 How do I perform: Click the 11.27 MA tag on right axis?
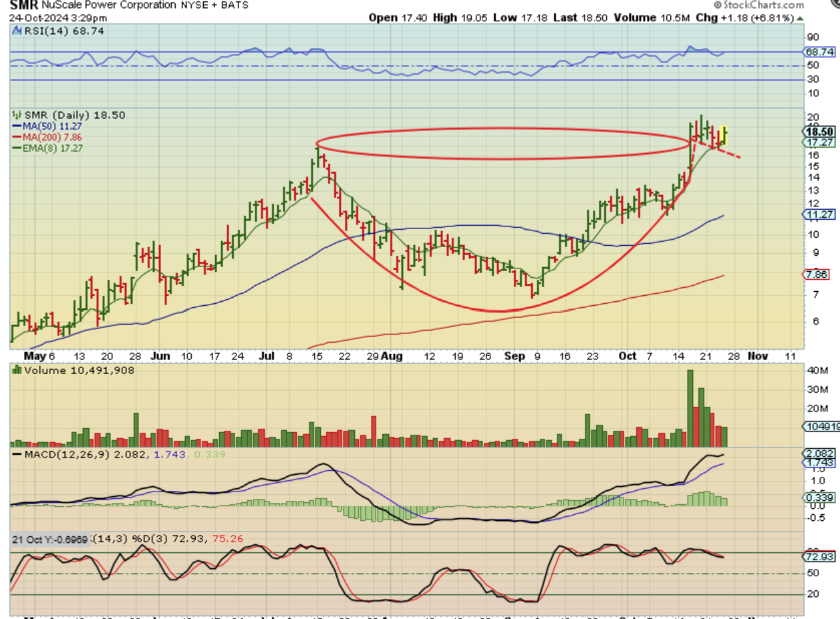820,214
